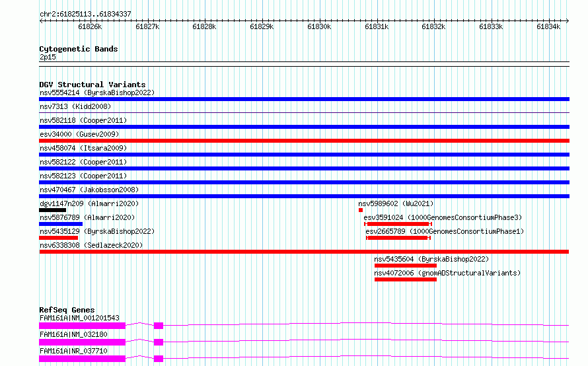Open nsv5435604 (ByrskaBishop2022) label
This screenshot has width=588, height=366.
(x=431, y=259)
